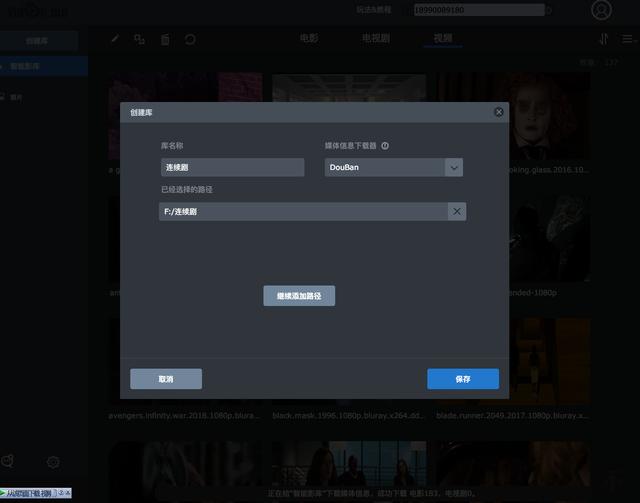The image size is (640, 503).
Task: Cancel with the 取消 button
Action: click(x=166, y=379)
